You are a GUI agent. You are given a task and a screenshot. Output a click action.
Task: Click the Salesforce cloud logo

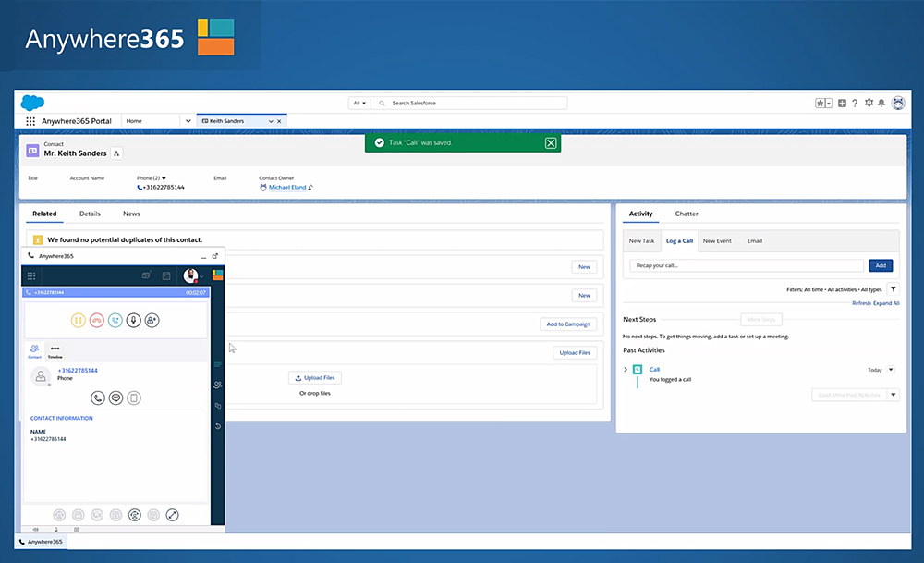pos(32,103)
